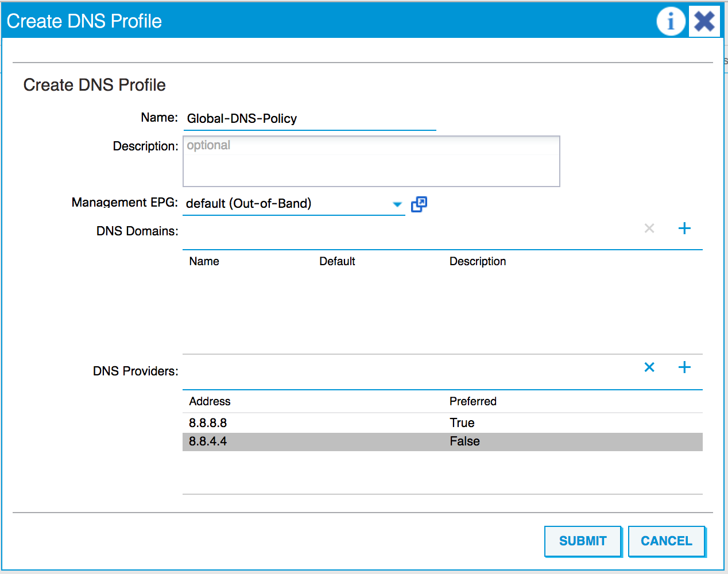
Task: Remove selected DNS Provider with X icon
Action: (649, 367)
